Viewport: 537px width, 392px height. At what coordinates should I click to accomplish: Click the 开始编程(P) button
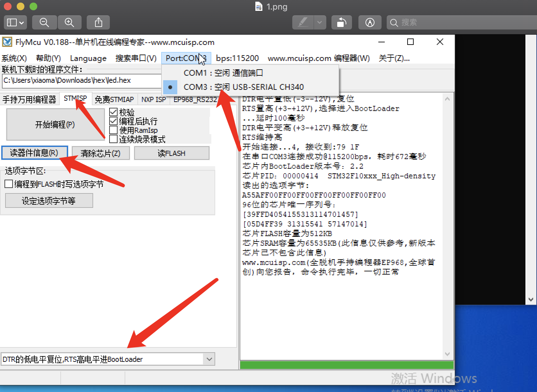tap(55, 124)
